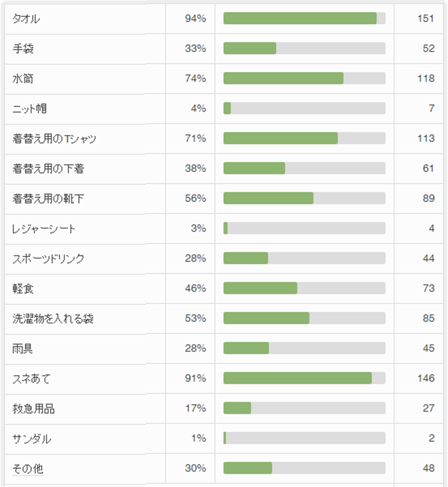Click the 94% percentage value
This screenshot has width=448, height=487.
pyautogui.click(x=195, y=19)
